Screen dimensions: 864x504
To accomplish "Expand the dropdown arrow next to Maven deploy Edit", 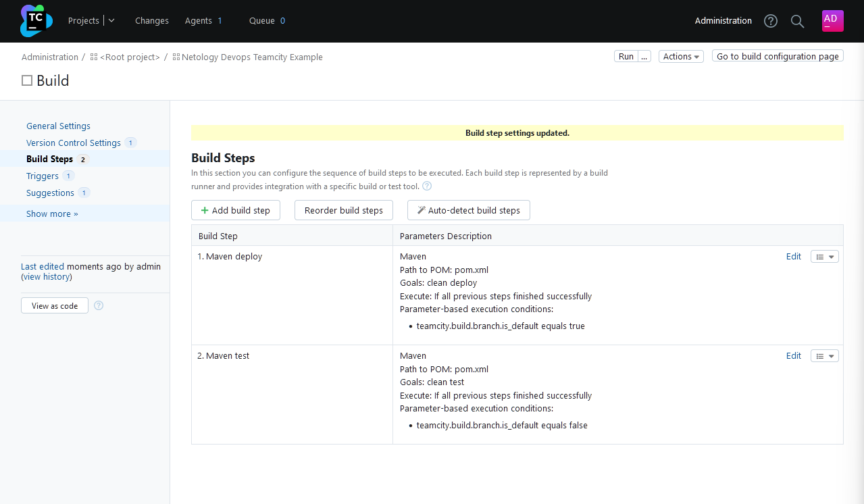I will point(830,256).
